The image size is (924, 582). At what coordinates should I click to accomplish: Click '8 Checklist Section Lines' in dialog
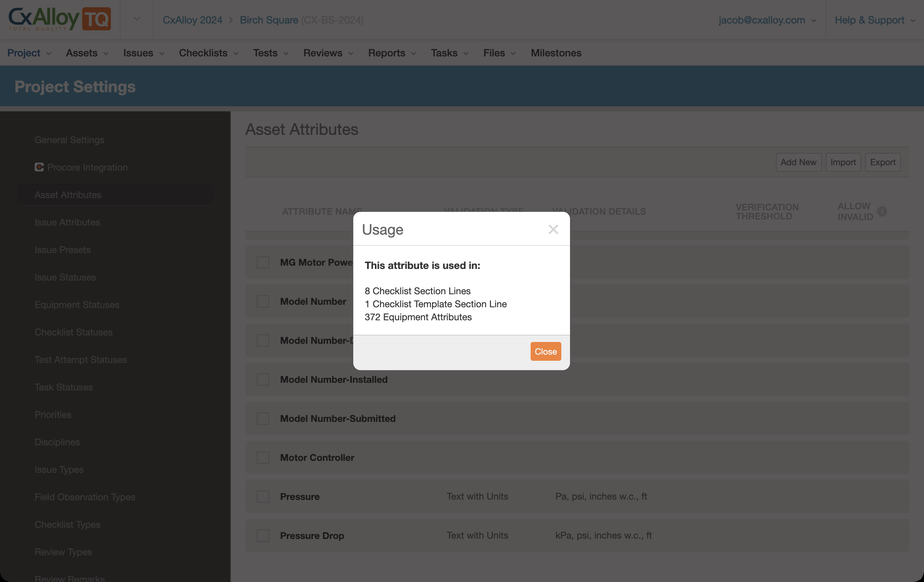[418, 291]
